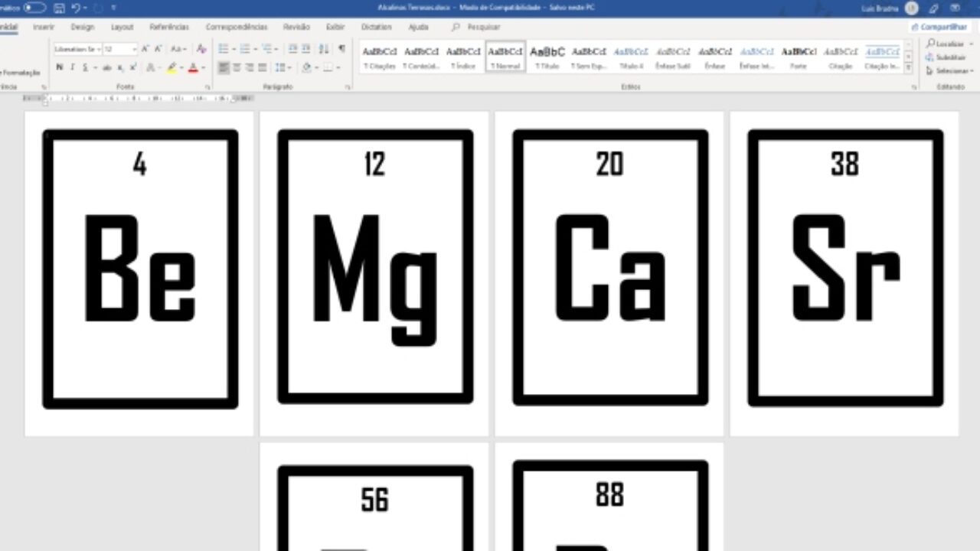Click the Substituir button
This screenshot has width=980, height=551.
(x=946, y=57)
